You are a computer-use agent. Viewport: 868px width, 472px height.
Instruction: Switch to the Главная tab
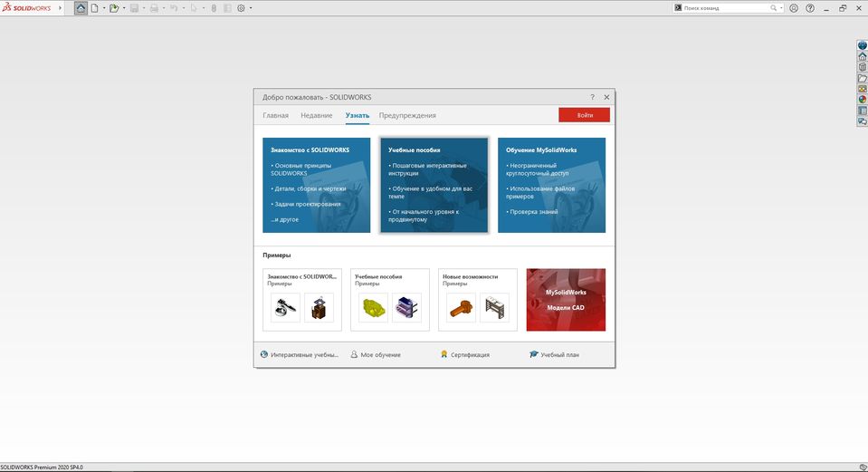point(275,116)
